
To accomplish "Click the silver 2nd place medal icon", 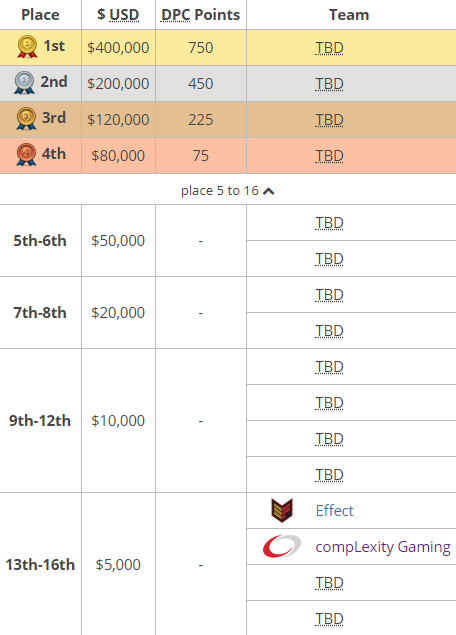I will 24,83.
